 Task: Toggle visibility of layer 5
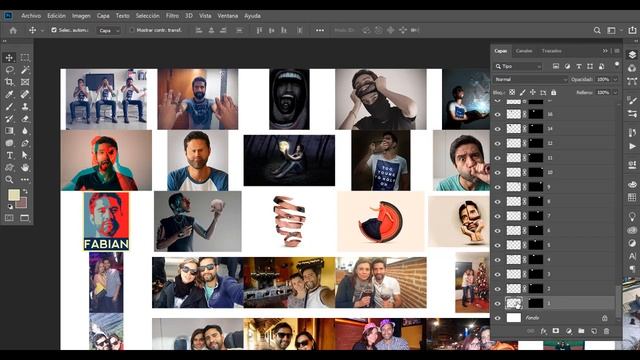pyautogui.click(x=498, y=245)
